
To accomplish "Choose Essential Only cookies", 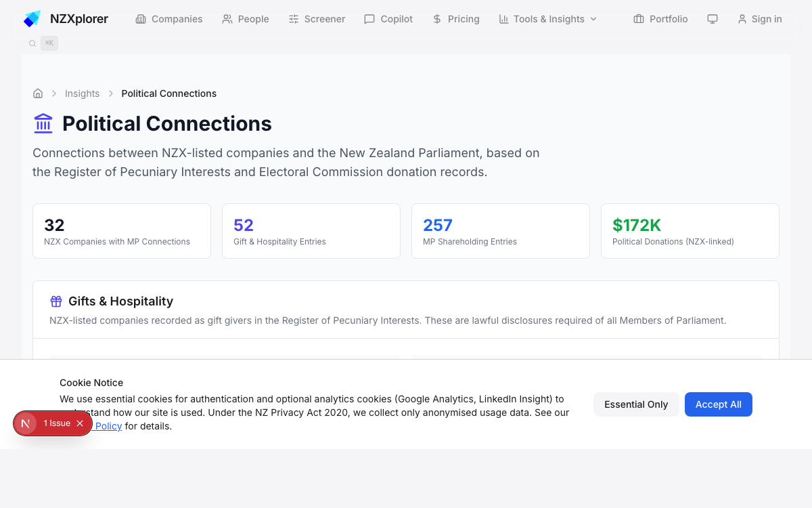I will point(636,404).
